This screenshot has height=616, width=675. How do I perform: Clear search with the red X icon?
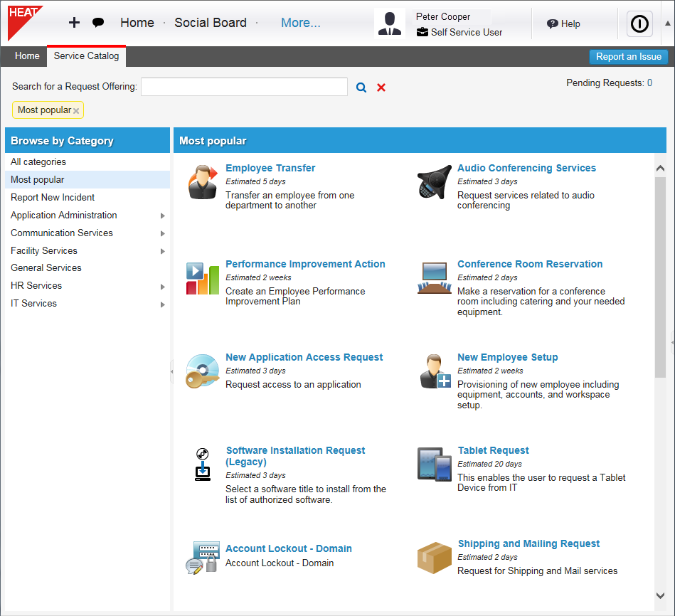click(381, 87)
